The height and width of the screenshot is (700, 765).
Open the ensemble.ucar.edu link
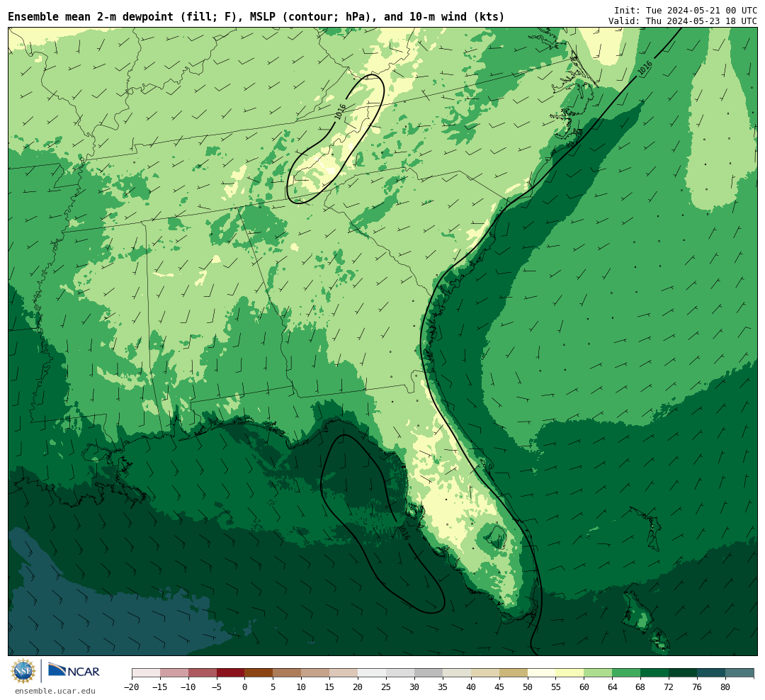(x=55, y=691)
